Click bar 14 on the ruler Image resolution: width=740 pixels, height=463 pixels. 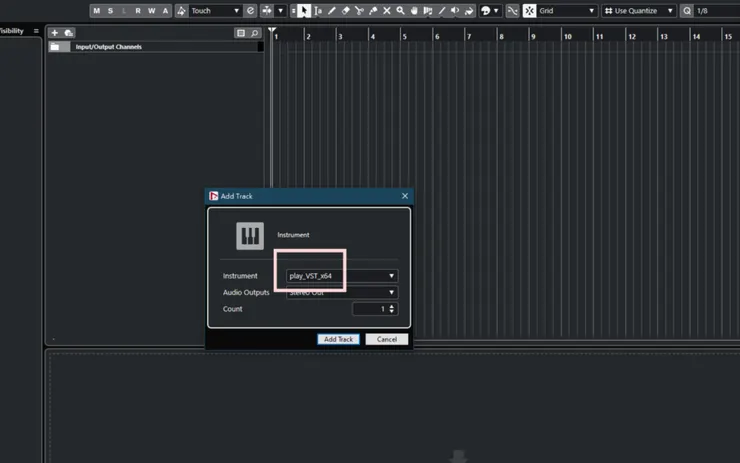coord(696,36)
